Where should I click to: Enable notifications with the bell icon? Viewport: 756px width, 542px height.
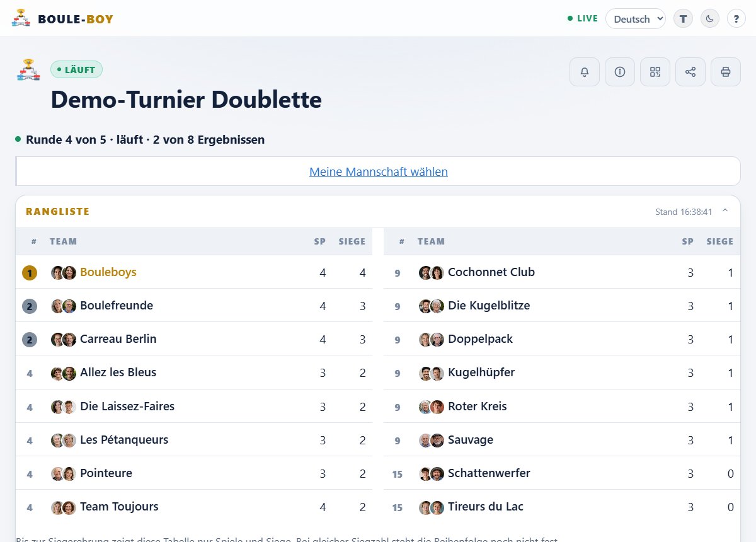585,72
